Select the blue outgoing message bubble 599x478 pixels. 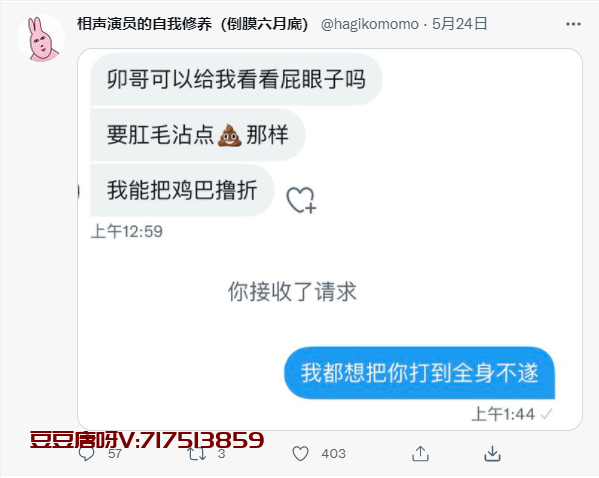click(419, 373)
